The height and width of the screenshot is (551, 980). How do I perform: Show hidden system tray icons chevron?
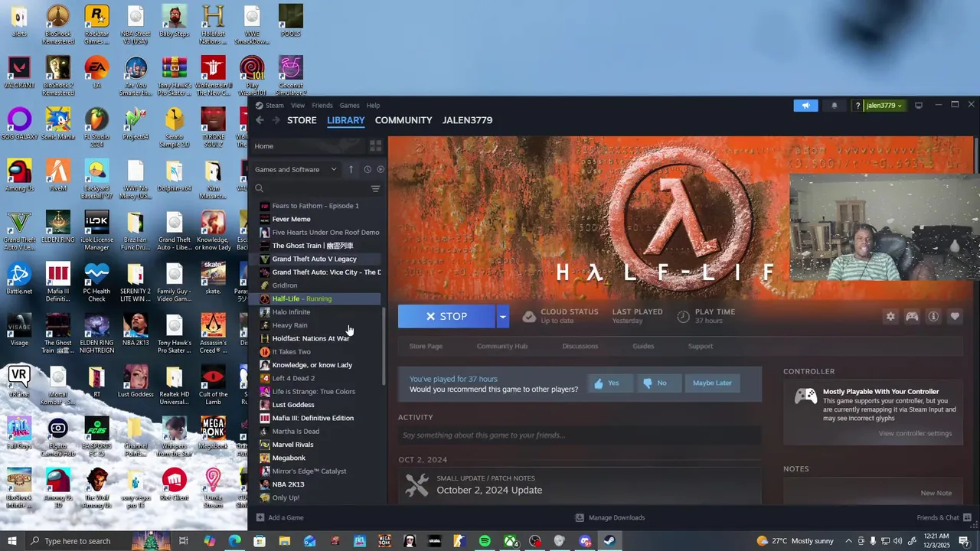tap(849, 541)
